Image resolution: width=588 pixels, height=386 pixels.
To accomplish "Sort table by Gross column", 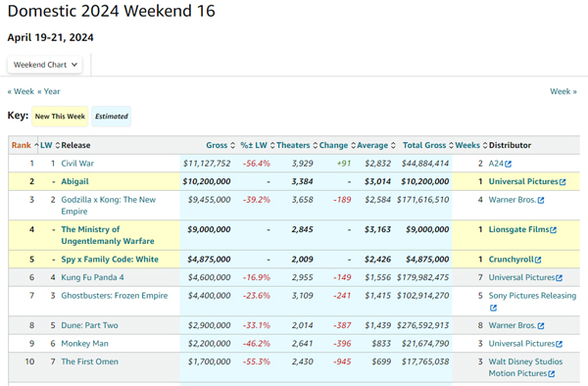I will 220,145.
